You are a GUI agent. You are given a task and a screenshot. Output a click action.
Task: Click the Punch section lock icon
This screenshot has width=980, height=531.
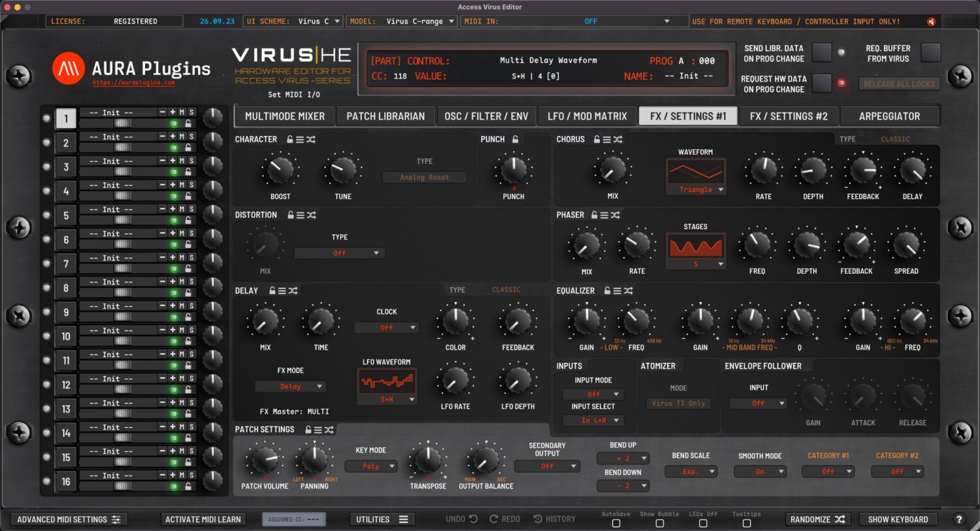(515, 139)
